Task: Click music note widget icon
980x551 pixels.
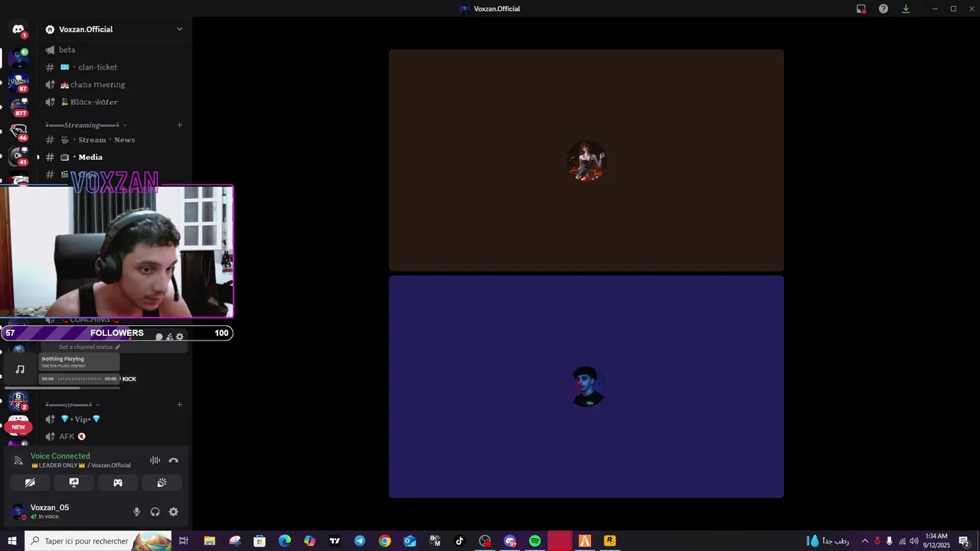Action: click(x=20, y=370)
